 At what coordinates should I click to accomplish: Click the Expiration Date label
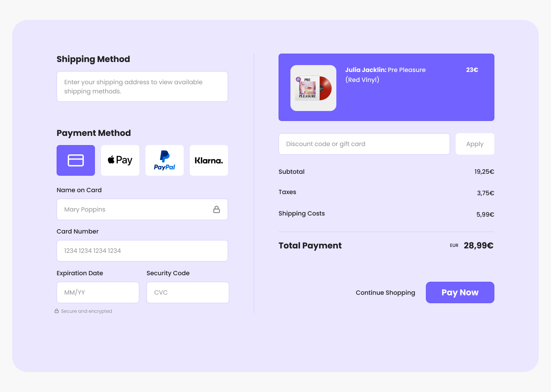pyautogui.click(x=80, y=273)
